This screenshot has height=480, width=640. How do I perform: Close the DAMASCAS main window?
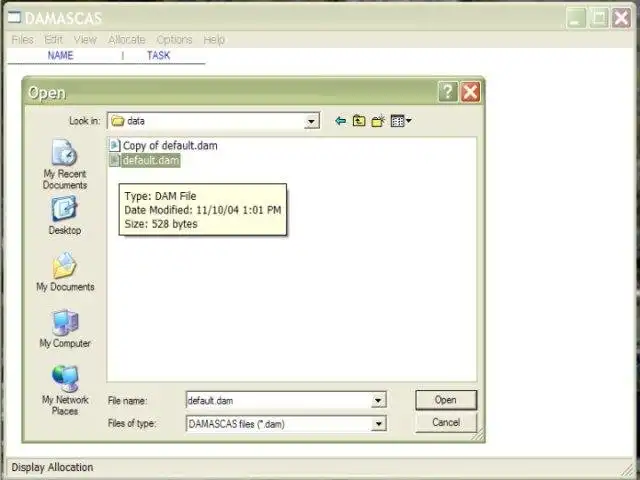click(622, 18)
